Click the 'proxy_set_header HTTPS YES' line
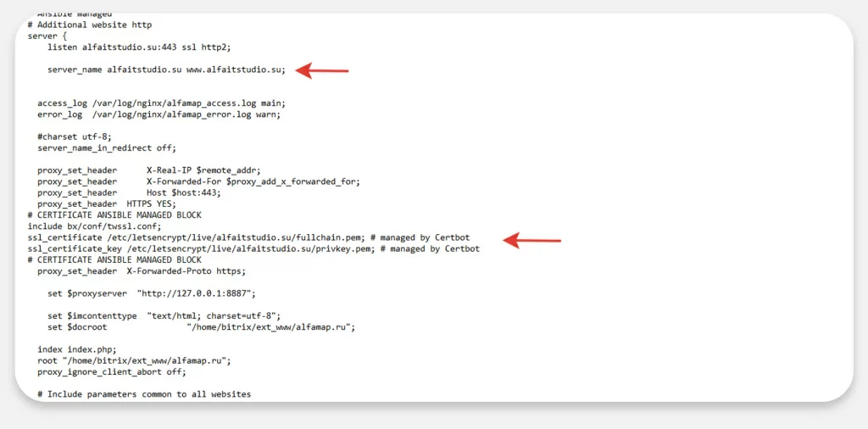The height and width of the screenshot is (429, 868). coord(107,203)
